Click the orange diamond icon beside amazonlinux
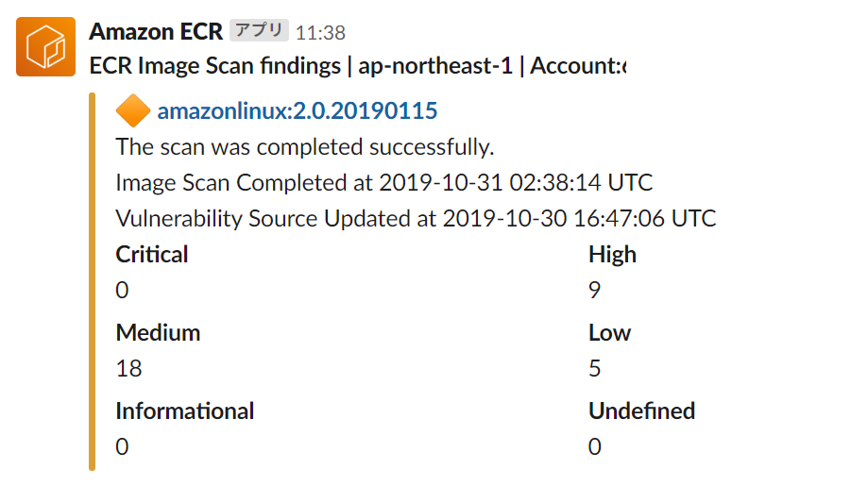Screen dimensions: 868x486 pos(133,111)
